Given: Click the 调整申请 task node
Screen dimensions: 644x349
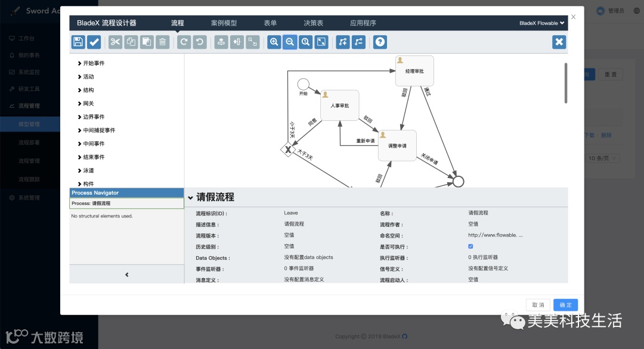Looking at the screenshot, I should 397,145.
